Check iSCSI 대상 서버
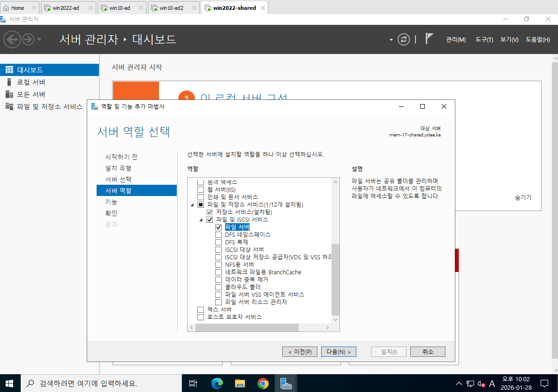 pyautogui.click(x=219, y=250)
